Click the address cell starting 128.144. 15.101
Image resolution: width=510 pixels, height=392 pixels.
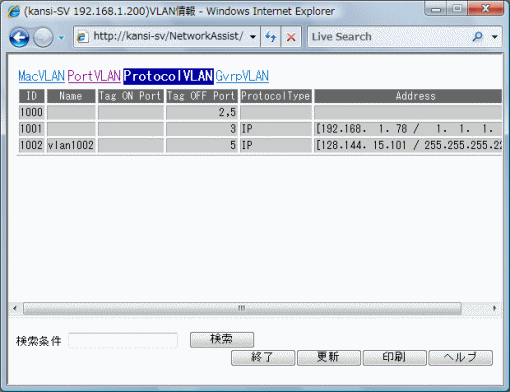point(408,145)
